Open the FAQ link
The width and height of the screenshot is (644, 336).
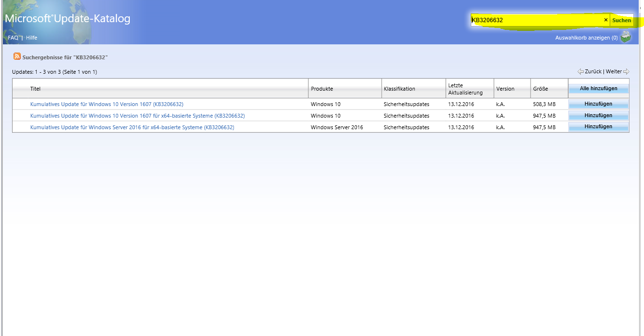tap(13, 38)
